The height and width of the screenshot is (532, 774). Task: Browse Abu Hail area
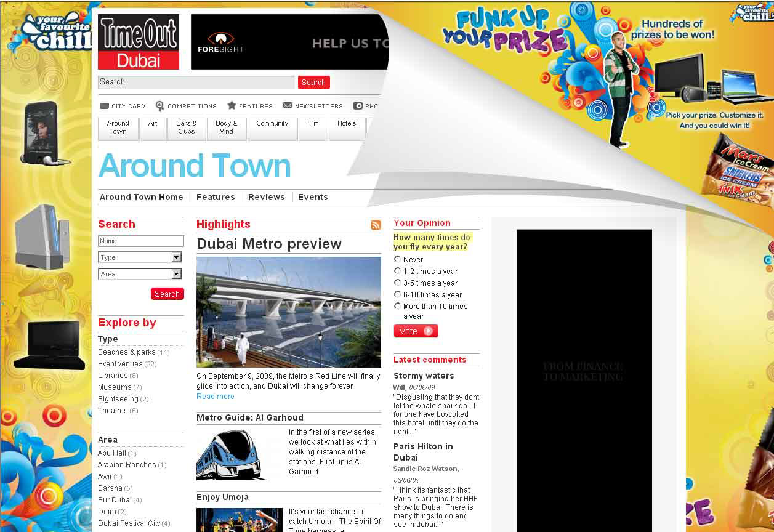pos(117,453)
